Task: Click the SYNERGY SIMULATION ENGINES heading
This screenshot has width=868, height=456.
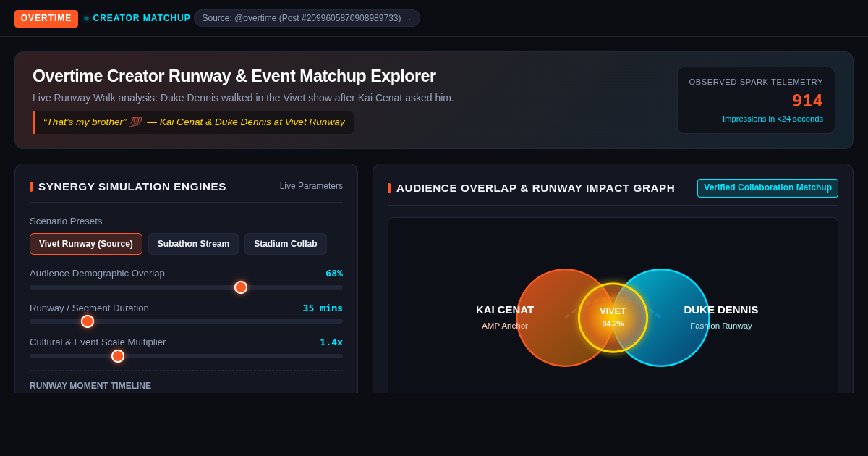Action: pyautogui.click(x=132, y=187)
